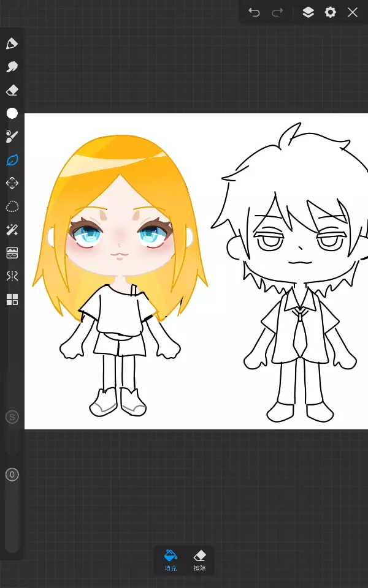
Task: Switch to 填充 fill mode
Action: coord(171,560)
